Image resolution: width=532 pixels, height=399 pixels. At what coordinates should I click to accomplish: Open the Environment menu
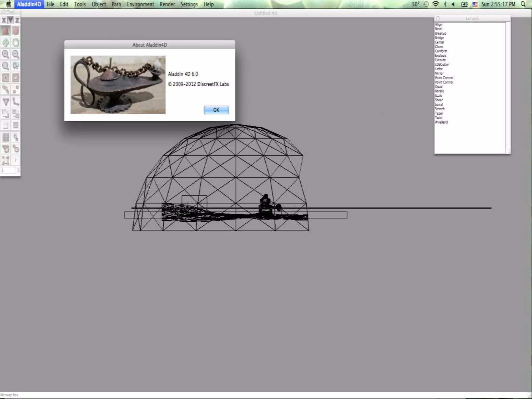click(140, 4)
